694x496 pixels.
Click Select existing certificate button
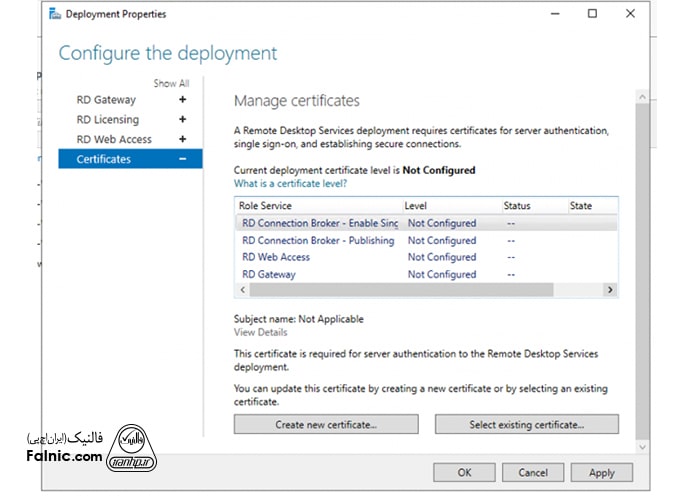[526, 425]
